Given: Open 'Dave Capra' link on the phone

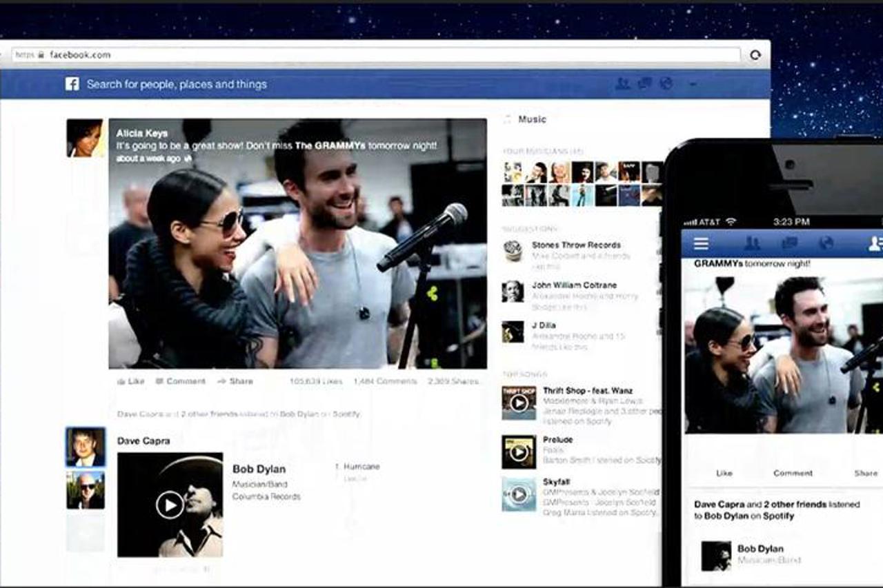Looking at the screenshot, I should point(720,505).
